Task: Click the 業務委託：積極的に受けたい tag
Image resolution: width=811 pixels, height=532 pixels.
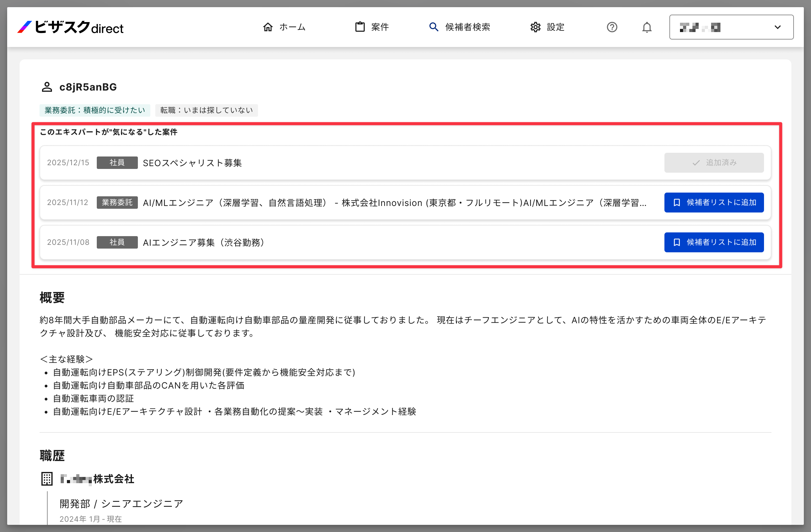Action: [x=95, y=110]
